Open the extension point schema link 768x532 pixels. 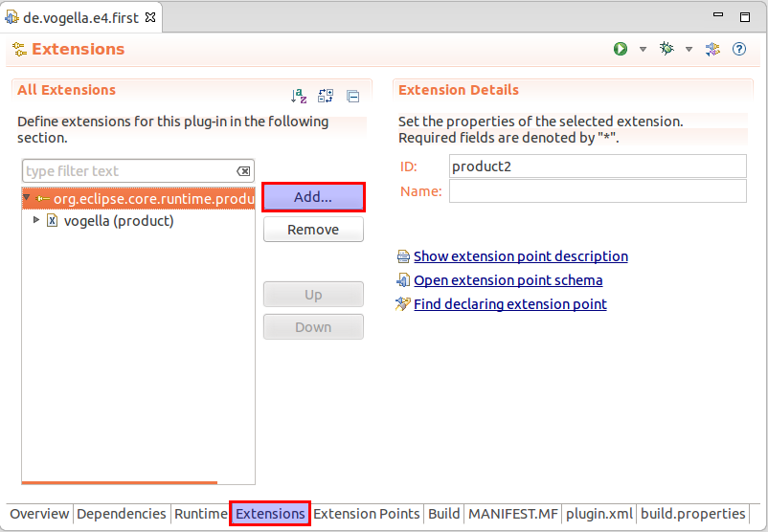pos(508,280)
